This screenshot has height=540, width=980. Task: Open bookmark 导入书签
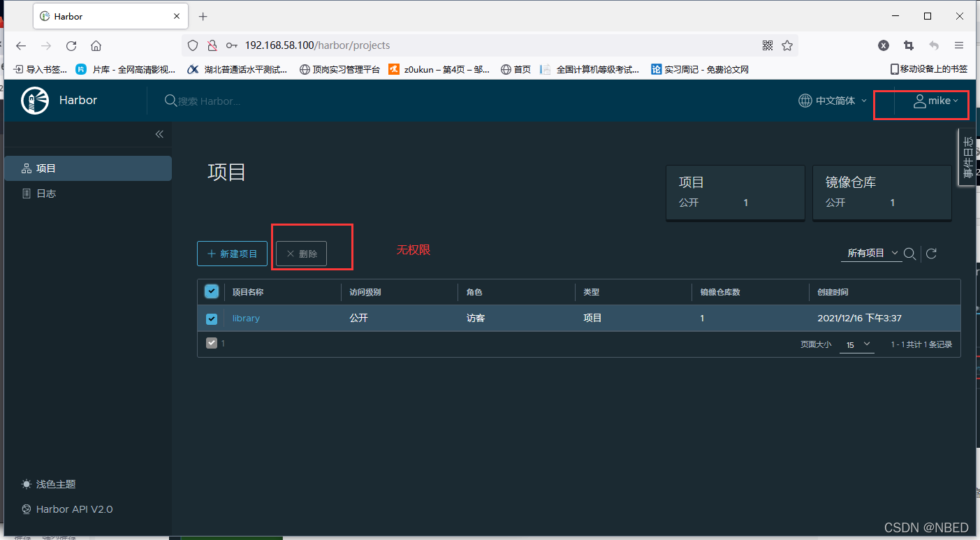[x=41, y=69]
